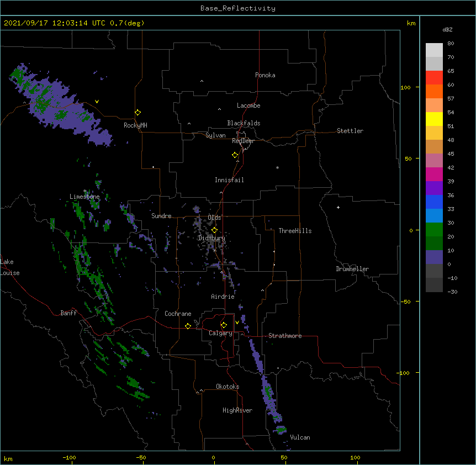Select the 36 dBZ blue color swatch
Image resolution: width=476 pixels, height=465 pixels.
[434, 202]
